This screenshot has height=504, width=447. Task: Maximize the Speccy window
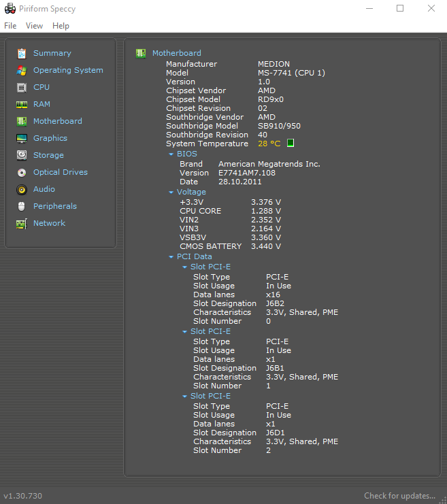point(400,8)
